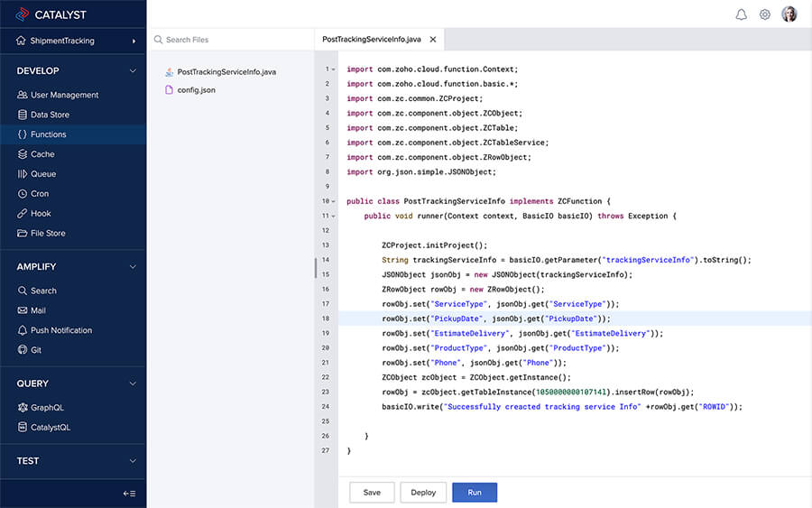The width and height of the screenshot is (812, 508).
Task: Open the Cache layers icon
Action: tap(23, 153)
